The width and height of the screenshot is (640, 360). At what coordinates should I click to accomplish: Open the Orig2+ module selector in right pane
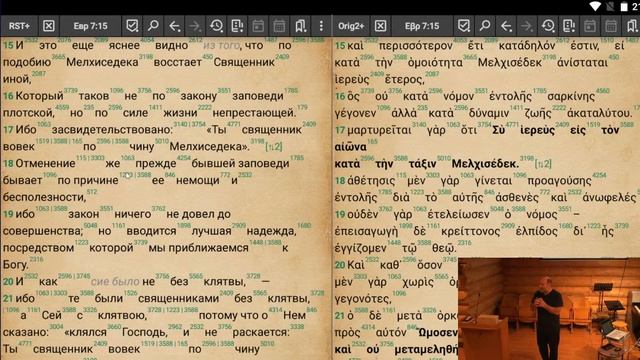click(x=351, y=26)
